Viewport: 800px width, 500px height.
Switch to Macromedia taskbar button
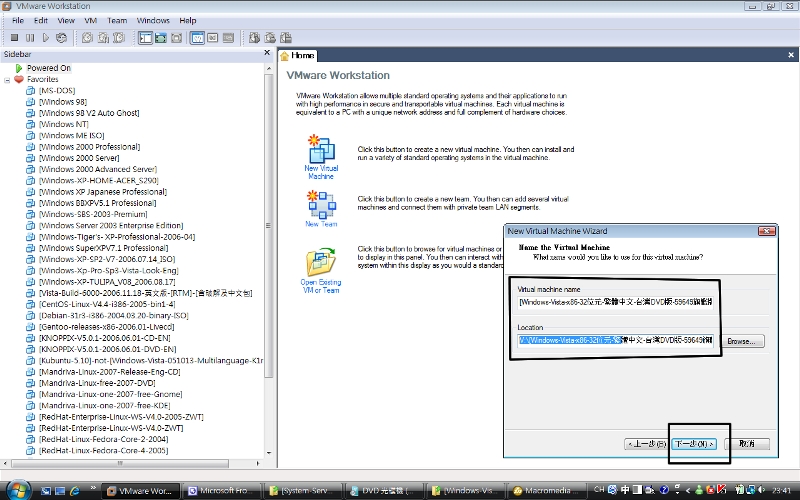(x=547, y=491)
